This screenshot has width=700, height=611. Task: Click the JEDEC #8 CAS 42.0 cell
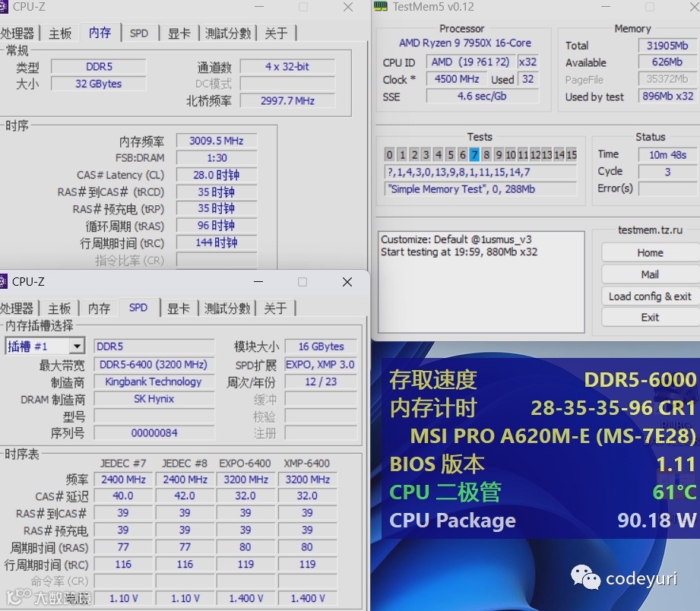(185, 495)
